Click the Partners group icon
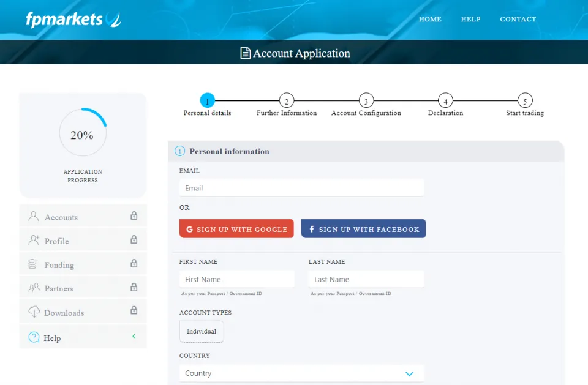Viewport: 588px width, 385px height. click(34, 288)
